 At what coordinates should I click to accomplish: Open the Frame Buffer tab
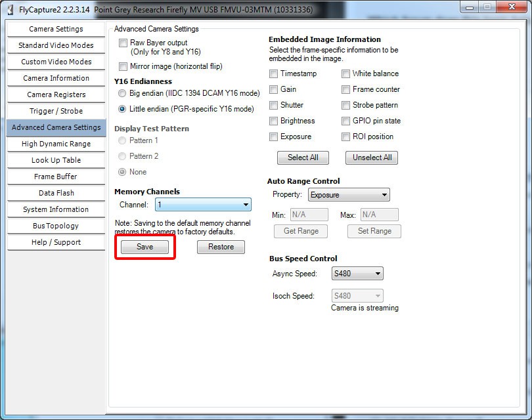[56, 177]
